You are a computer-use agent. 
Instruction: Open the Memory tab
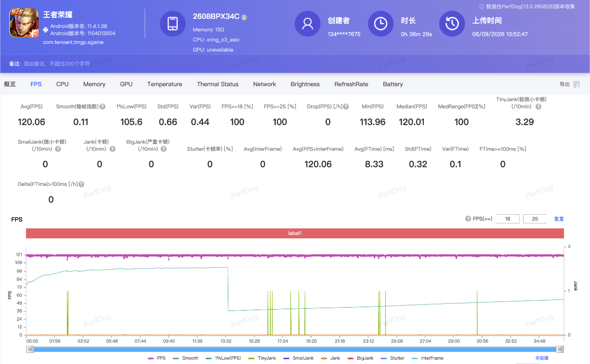click(x=94, y=84)
